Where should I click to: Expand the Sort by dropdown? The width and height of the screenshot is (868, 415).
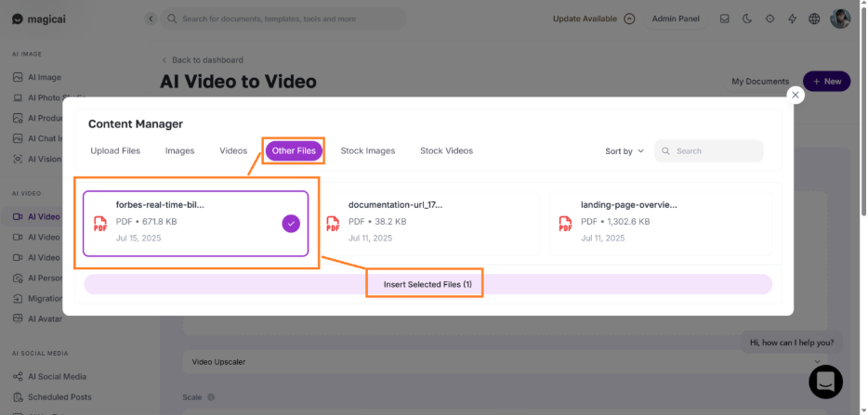click(625, 151)
